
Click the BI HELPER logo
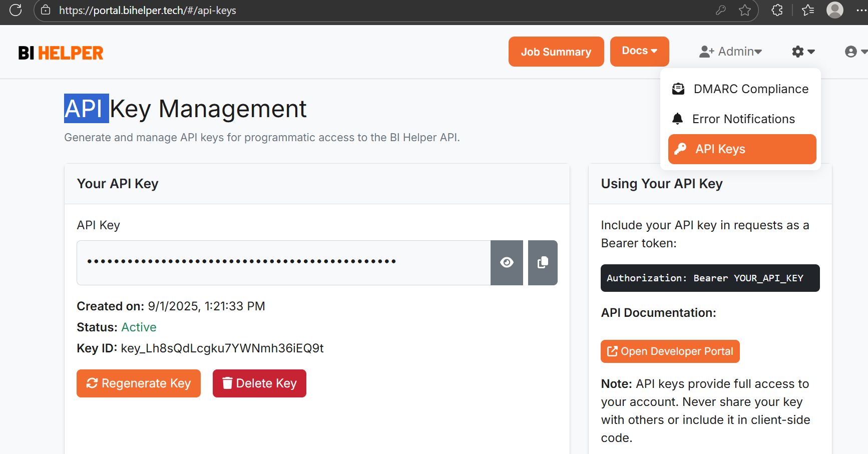click(61, 53)
